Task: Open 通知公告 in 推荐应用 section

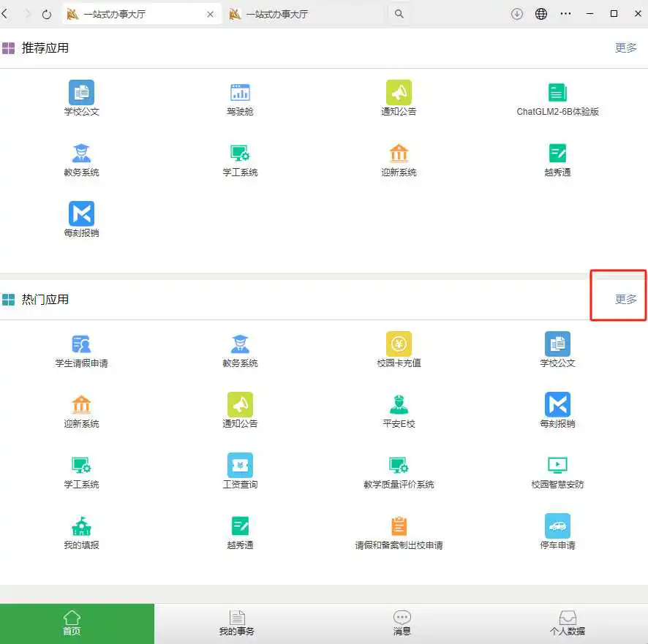Action: [399, 98]
